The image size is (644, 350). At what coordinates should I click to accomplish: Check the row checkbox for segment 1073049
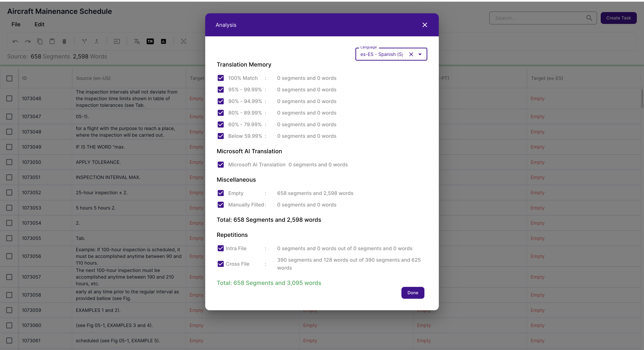pyautogui.click(x=9, y=147)
